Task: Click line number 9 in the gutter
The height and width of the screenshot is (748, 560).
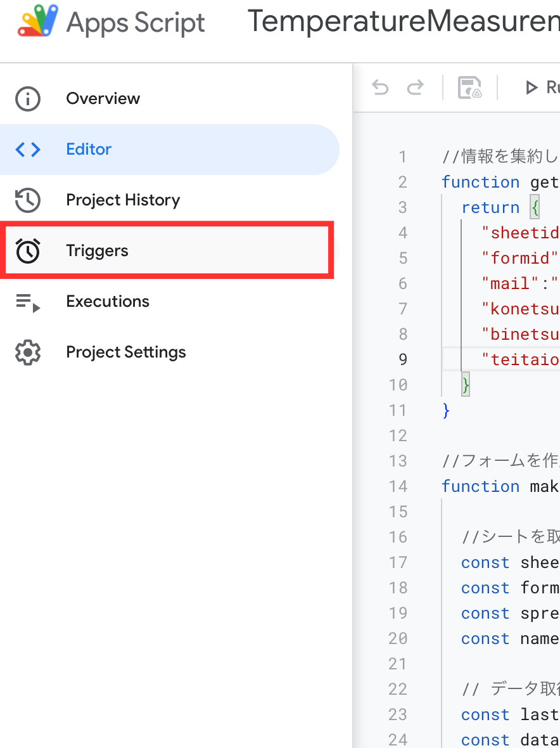Action: click(x=402, y=359)
